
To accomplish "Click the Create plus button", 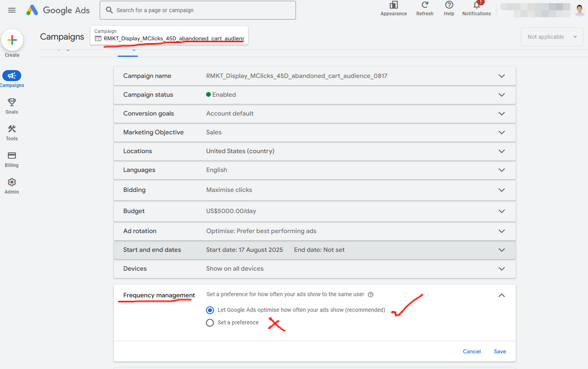I will pos(12,40).
